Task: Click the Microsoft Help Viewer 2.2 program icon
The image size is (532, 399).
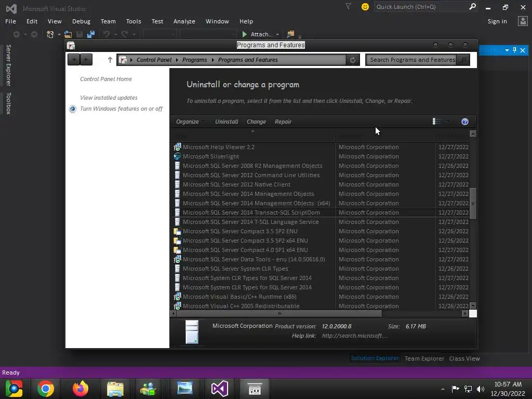Action: (177, 147)
